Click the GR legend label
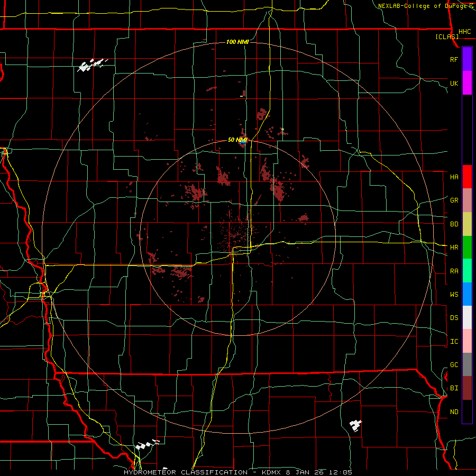 click(454, 200)
